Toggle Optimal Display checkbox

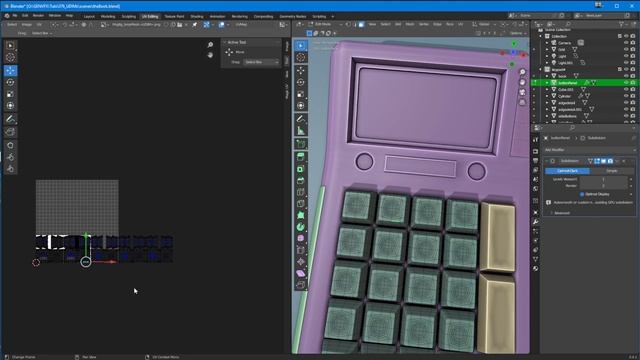(582, 194)
